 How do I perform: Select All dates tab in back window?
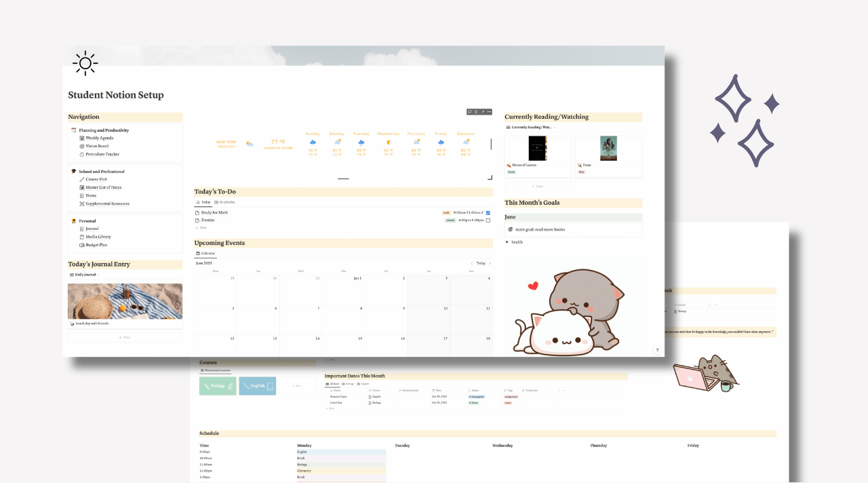[x=332, y=384]
